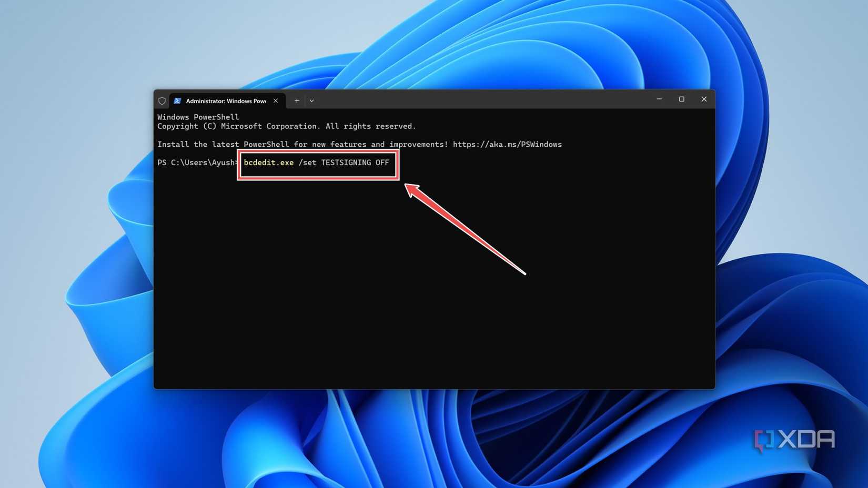Select the Administrator: Windows PowerShell tab
Image resolution: width=868 pixels, height=488 pixels.
point(227,101)
